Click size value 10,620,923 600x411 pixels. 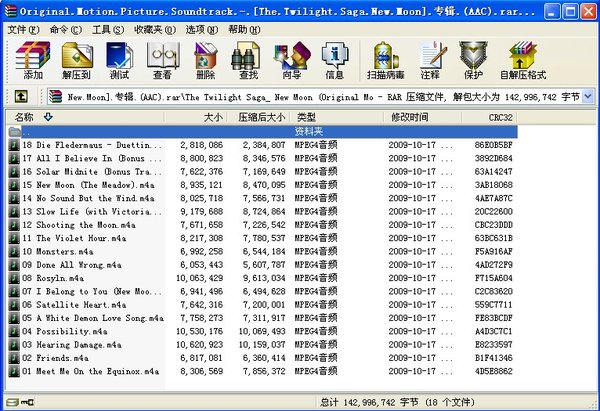[x=199, y=345]
